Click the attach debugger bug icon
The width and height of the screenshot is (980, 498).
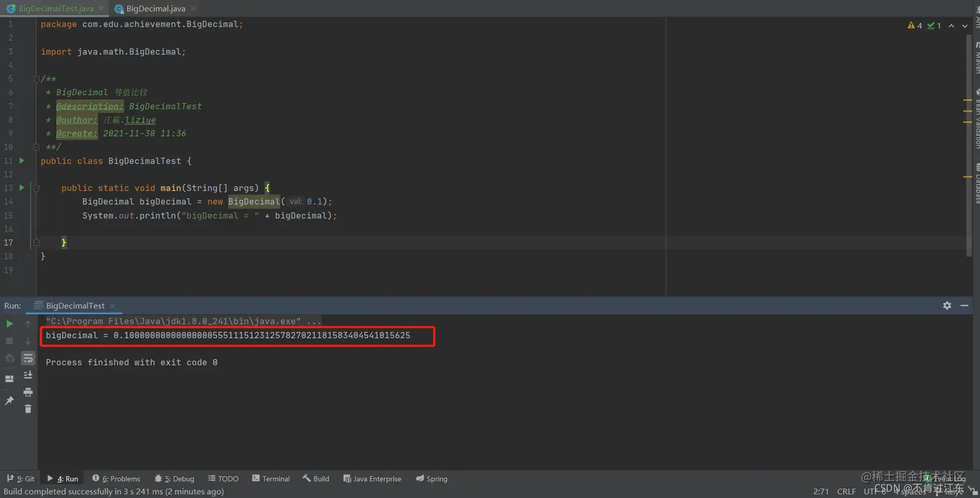coord(10,358)
